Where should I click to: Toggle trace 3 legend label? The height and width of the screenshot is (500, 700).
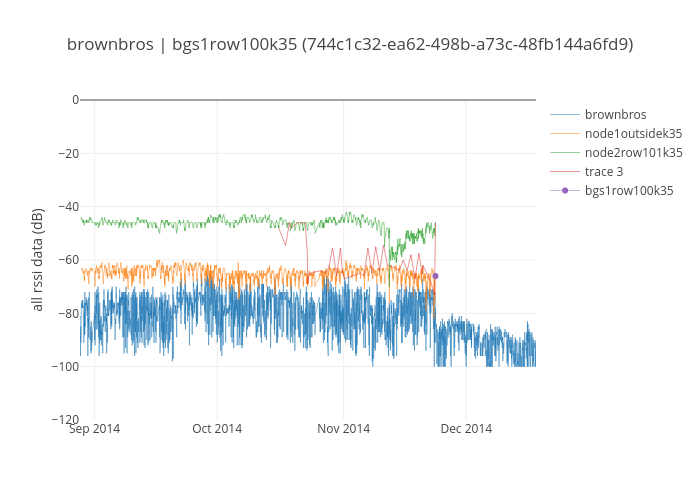[604, 171]
